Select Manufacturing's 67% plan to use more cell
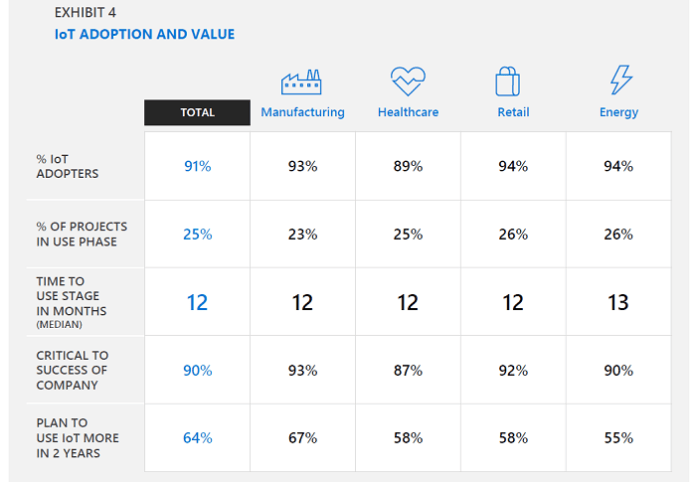This screenshot has height=482, width=696. 303,438
